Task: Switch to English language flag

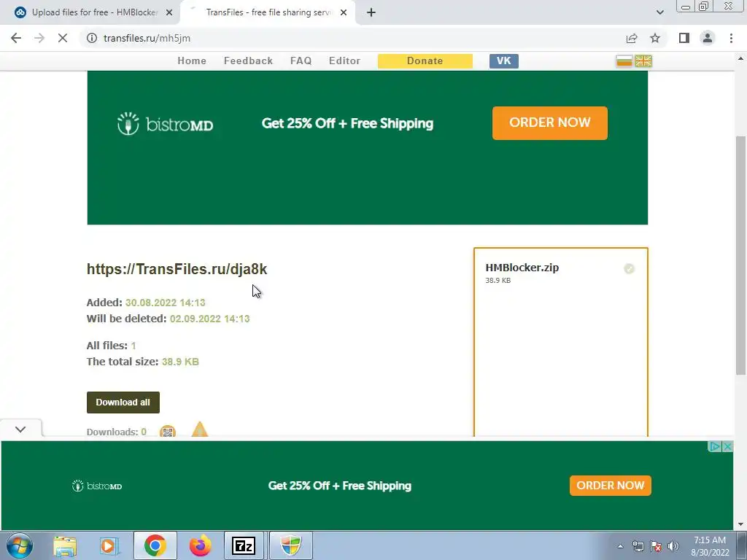Action: (x=643, y=61)
